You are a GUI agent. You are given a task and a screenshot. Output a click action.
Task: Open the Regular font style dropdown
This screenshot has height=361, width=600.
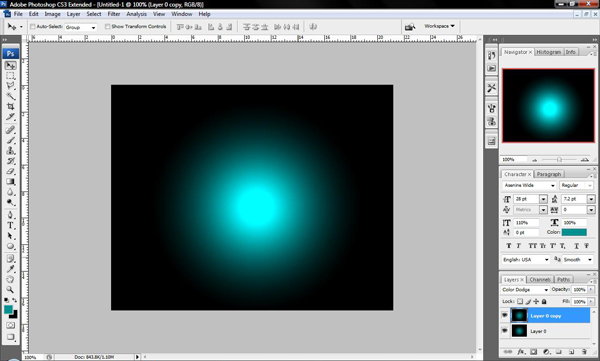(x=576, y=185)
